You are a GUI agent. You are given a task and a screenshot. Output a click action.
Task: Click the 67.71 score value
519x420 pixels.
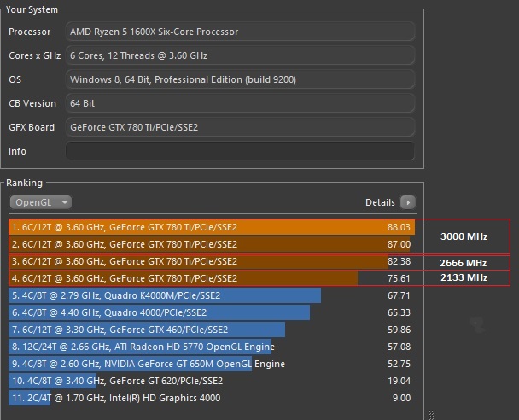(x=399, y=295)
